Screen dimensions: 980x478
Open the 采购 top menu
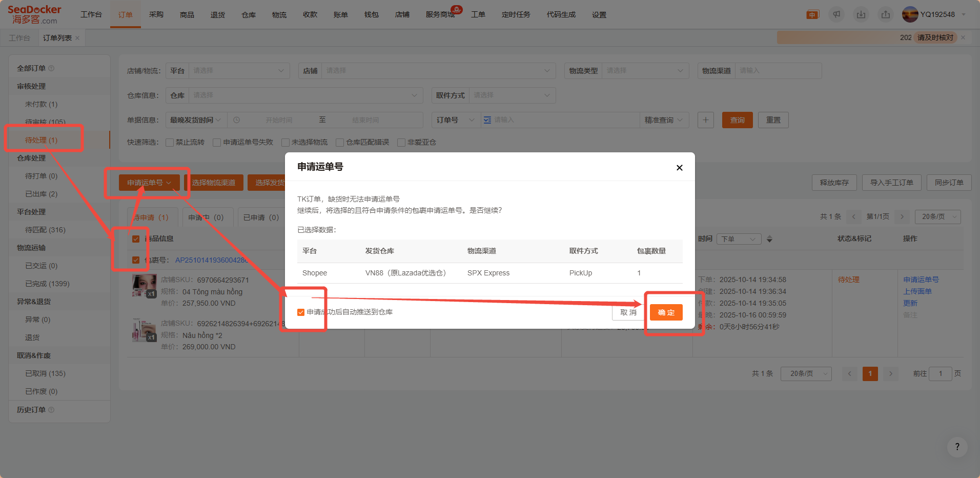point(156,14)
